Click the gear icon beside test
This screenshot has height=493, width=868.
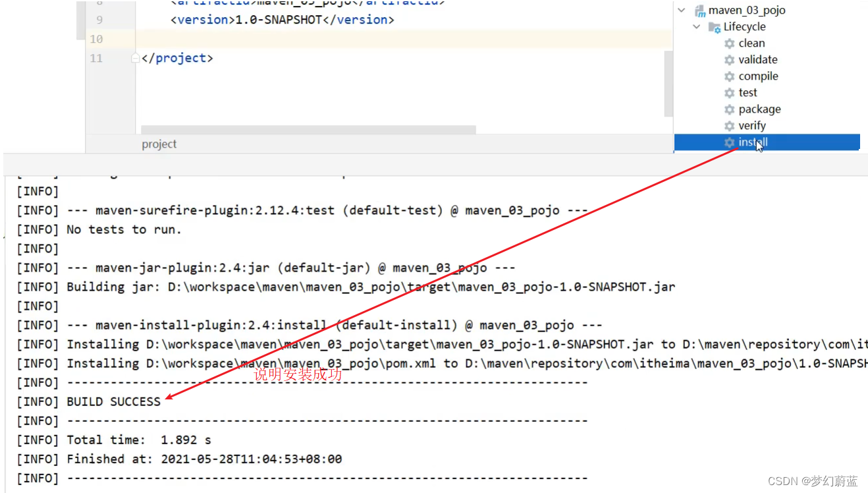[729, 93]
